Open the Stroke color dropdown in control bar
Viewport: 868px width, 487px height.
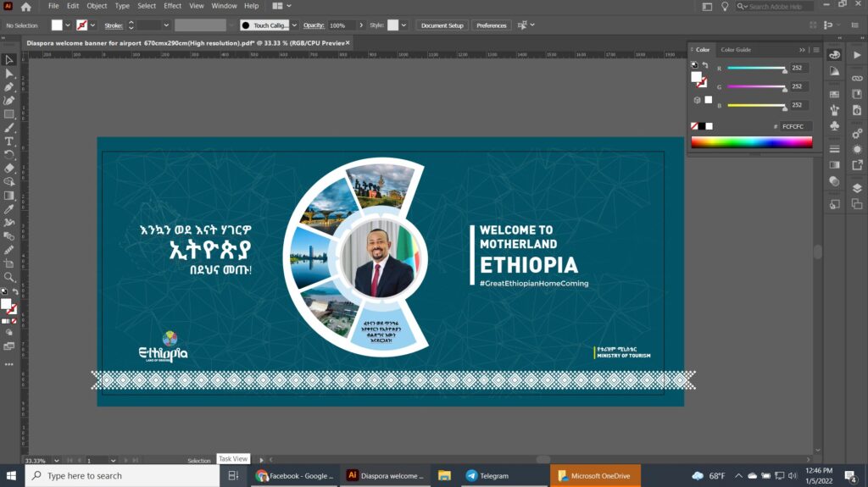pos(92,25)
